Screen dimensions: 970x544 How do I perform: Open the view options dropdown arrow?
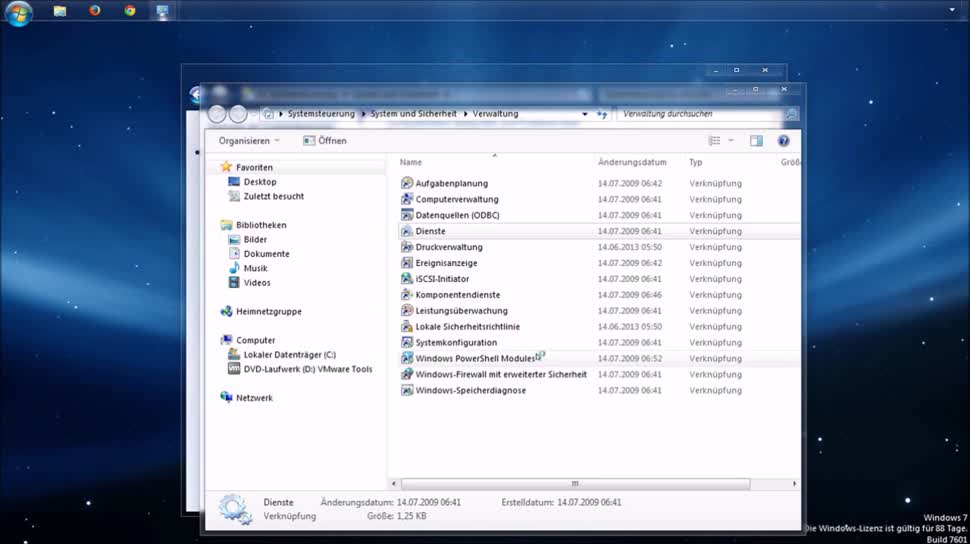pyautogui.click(x=731, y=141)
